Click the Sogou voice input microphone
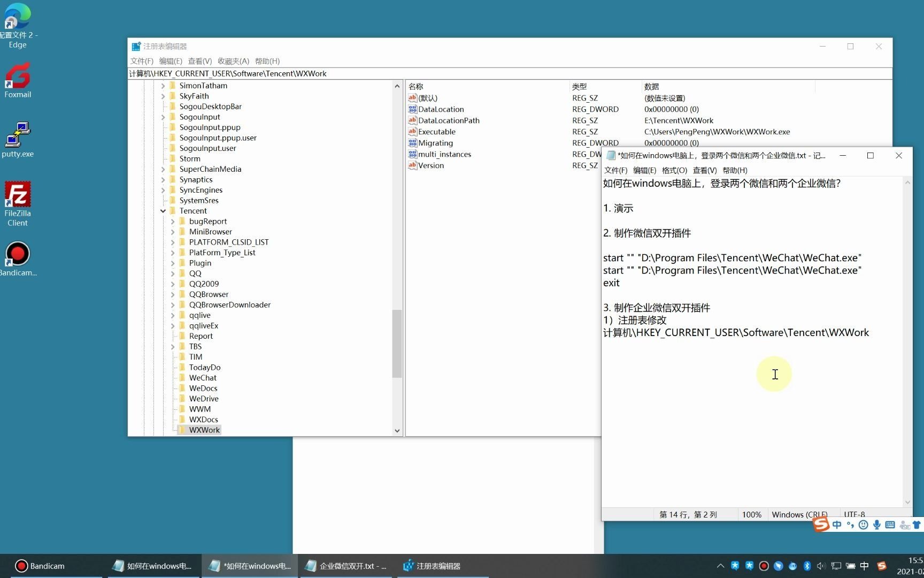 pos(877,525)
